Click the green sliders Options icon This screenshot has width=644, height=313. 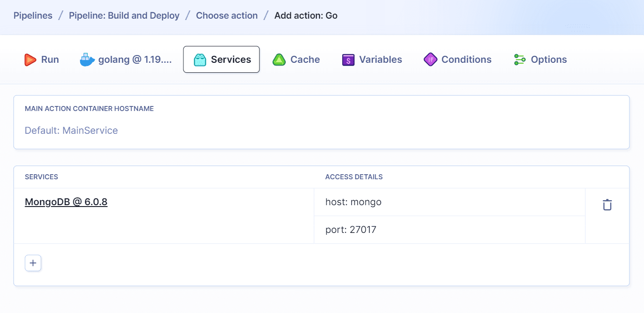pyautogui.click(x=519, y=60)
